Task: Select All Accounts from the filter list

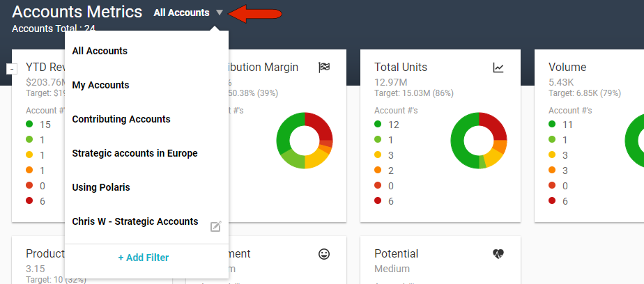Action: coord(100,51)
